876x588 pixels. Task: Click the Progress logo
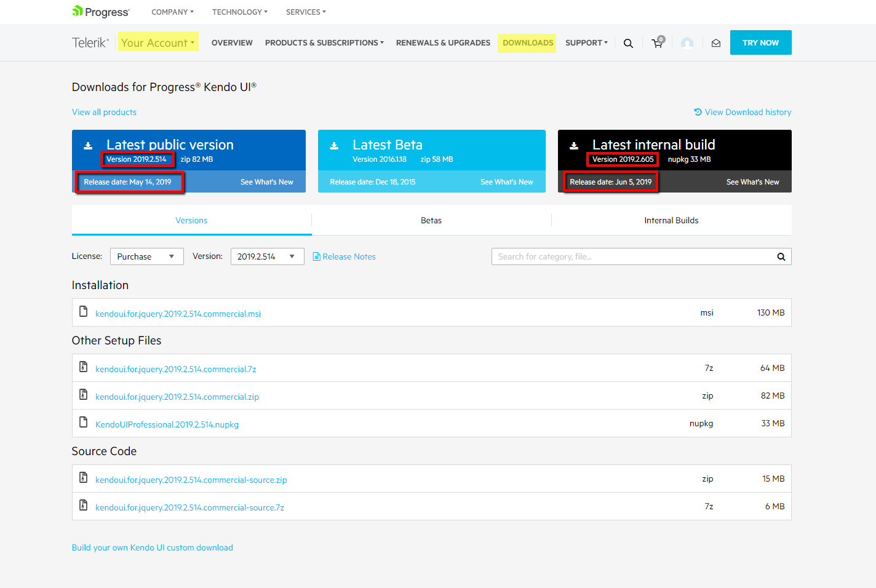point(100,11)
